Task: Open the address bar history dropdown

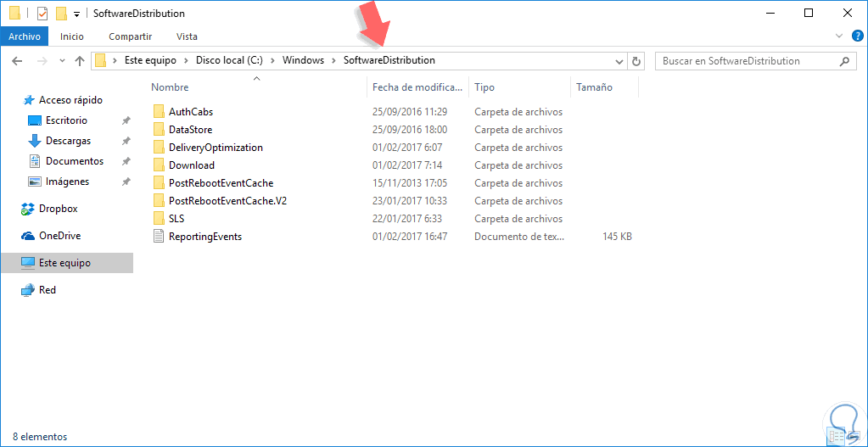Action: [x=619, y=61]
